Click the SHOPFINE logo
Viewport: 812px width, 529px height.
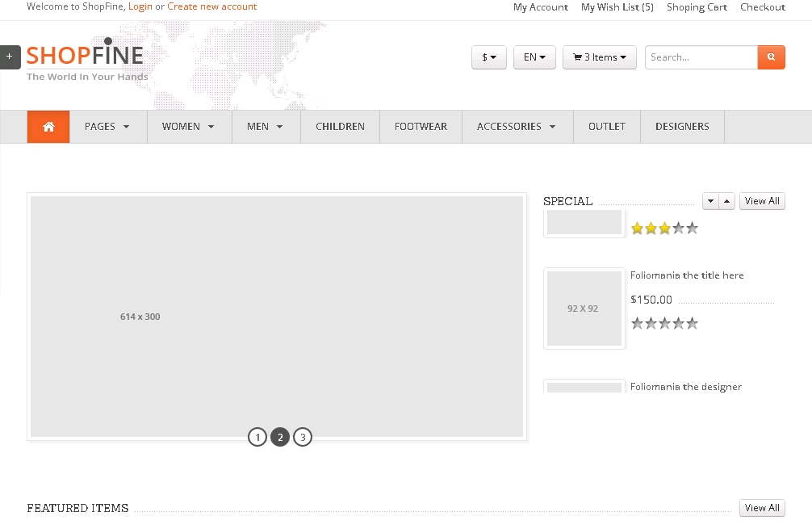(86, 57)
